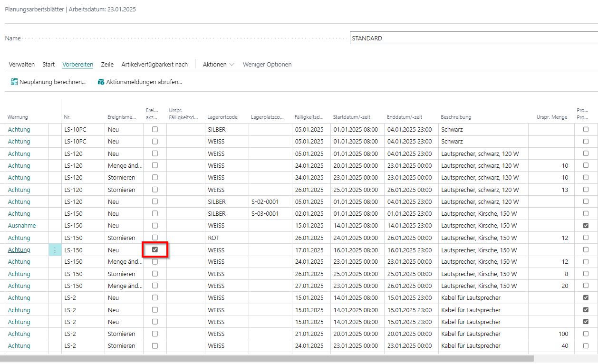The width and height of the screenshot is (598, 364).
Task: Click the Enddatum/-zeit column header
Action: 405,117
